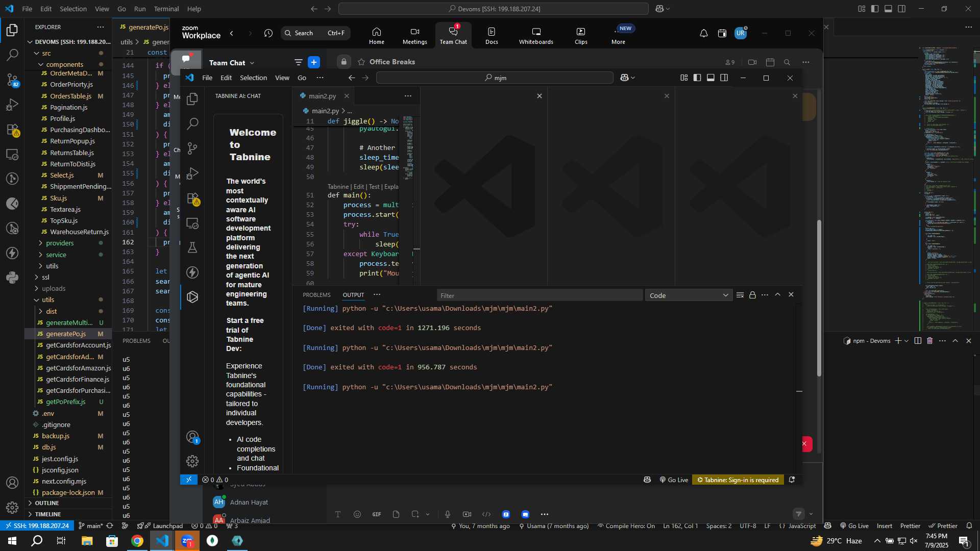Screen dimensions: 980x551
Task: Open the Code output channel dropdown
Action: (x=689, y=295)
